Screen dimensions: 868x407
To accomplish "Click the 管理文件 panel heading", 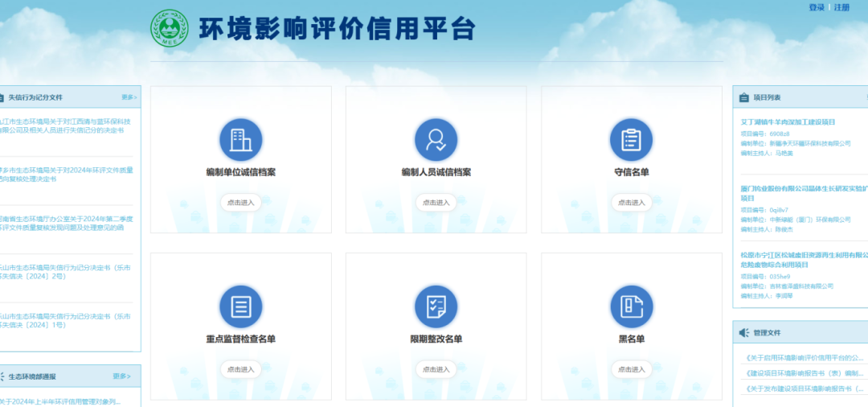I will tap(767, 333).
